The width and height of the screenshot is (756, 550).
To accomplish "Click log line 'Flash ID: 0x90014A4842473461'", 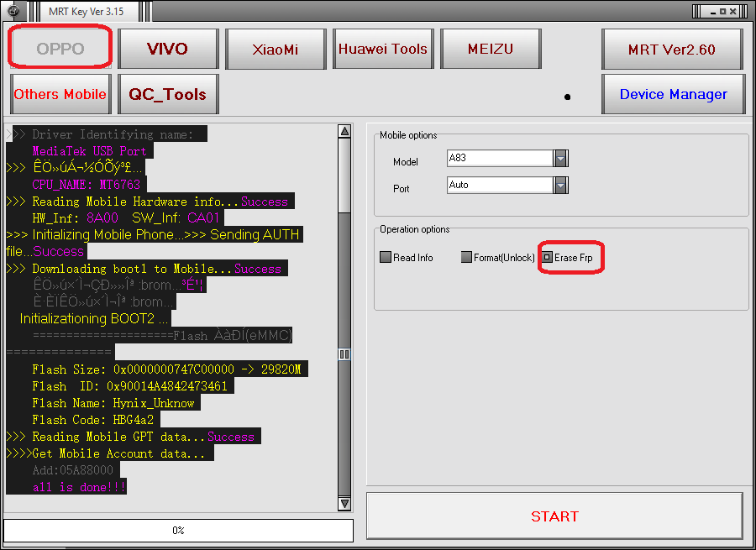I will [129, 386].
